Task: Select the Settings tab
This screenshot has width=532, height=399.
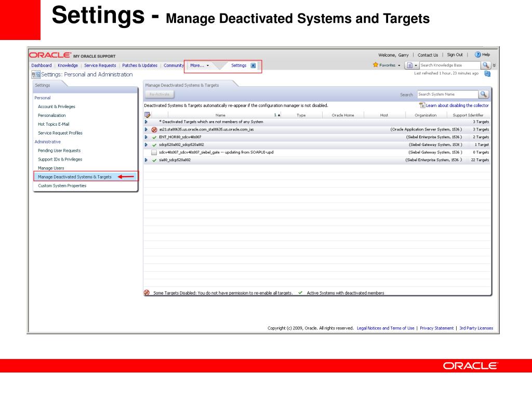Action: pyautogui.click(x=238, y=65)
